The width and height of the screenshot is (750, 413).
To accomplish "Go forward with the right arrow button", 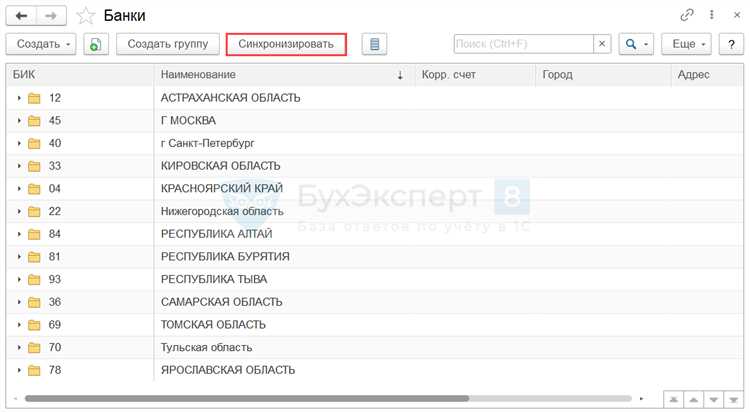I will (x=51, y=16).
